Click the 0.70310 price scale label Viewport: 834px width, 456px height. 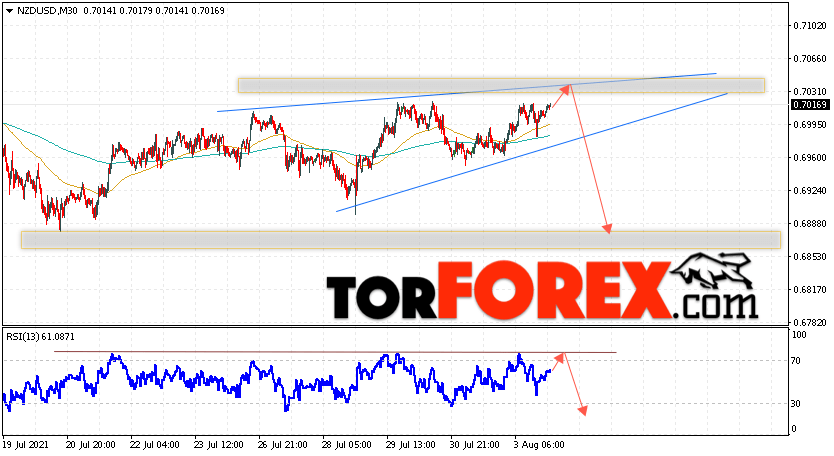[810, 92]
